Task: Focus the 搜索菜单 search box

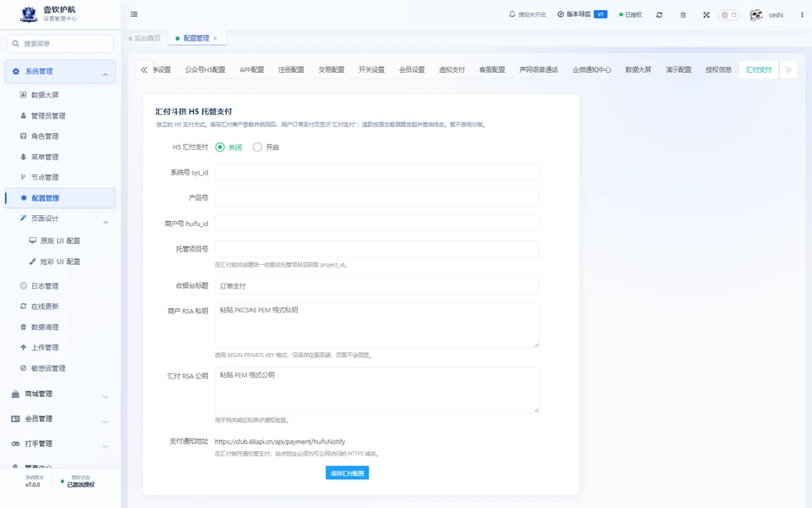Action: pos(60,43)
